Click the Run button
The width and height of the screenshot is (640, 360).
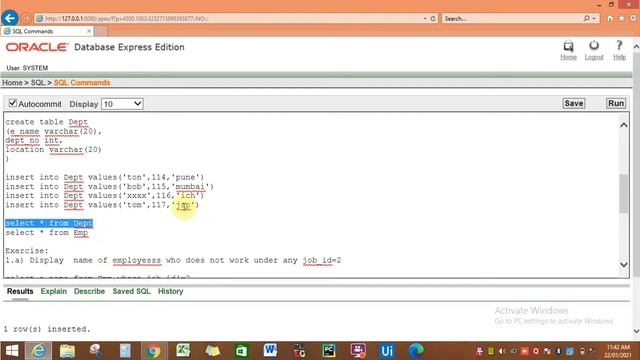tap(616, 103)
